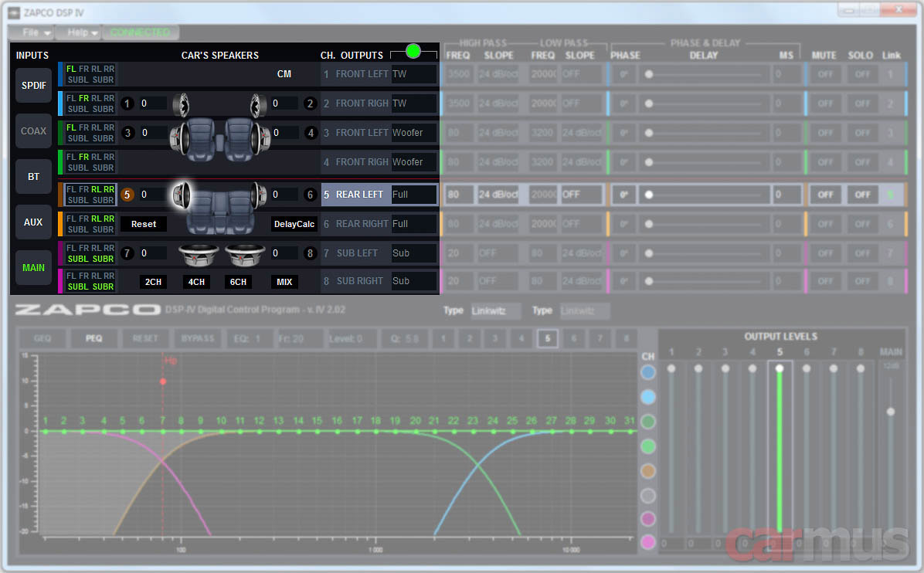The height and width of the screenshot is (573, 924).
Task: Switch to the PEQ tab
Action: tap(93, 338)
